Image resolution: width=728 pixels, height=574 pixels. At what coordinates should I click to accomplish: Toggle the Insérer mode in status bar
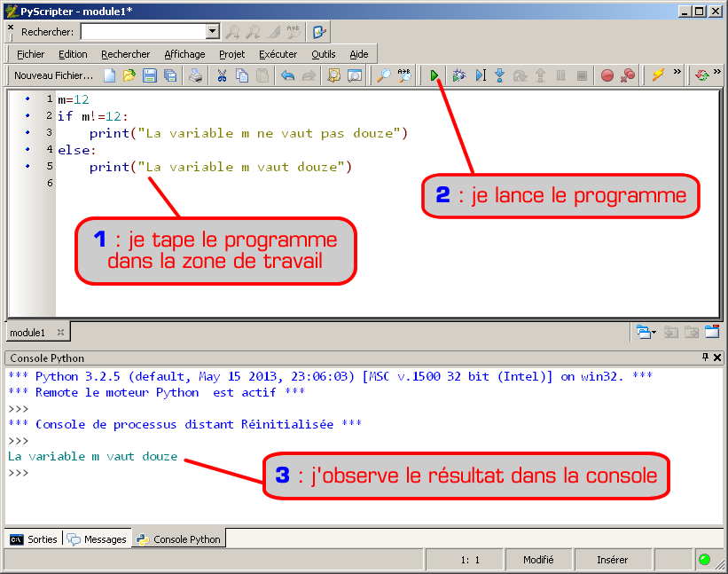pos(613,560)
